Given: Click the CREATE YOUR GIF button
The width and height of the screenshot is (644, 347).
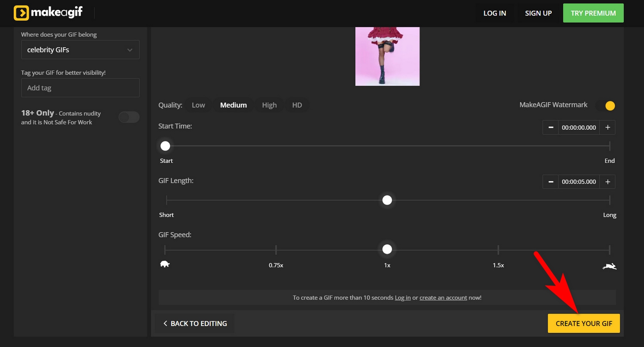Looking at the screenshot, I should pos(584,323).
